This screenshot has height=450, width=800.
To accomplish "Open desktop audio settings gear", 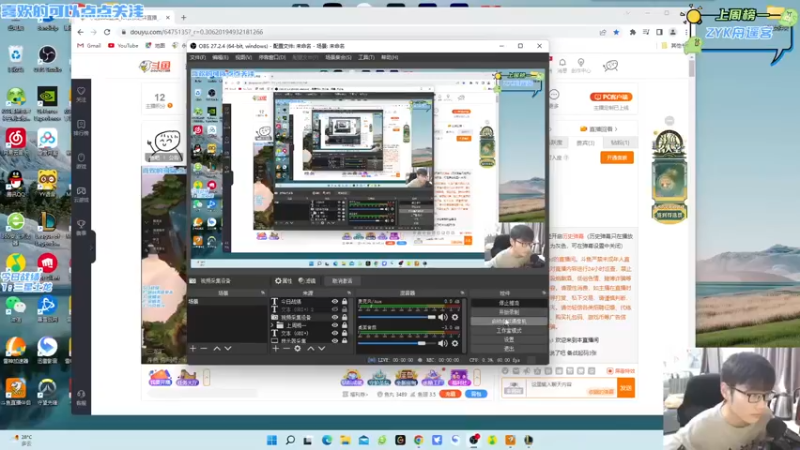I will (x=455, y=343).
